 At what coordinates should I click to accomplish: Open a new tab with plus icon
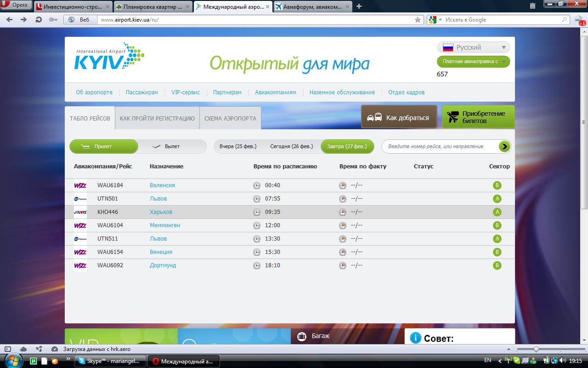click(359, 6)
